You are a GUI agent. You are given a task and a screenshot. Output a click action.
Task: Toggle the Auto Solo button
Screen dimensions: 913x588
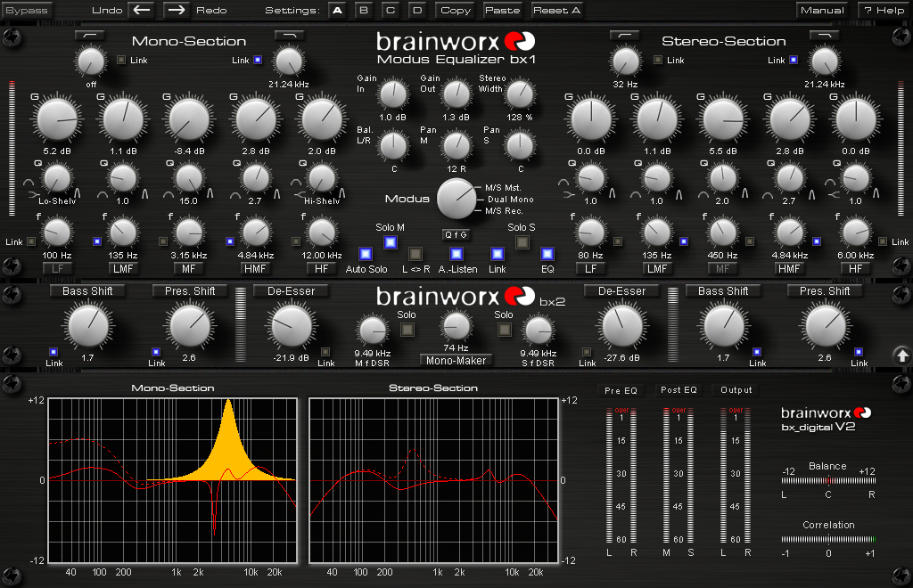coord(366,254)
